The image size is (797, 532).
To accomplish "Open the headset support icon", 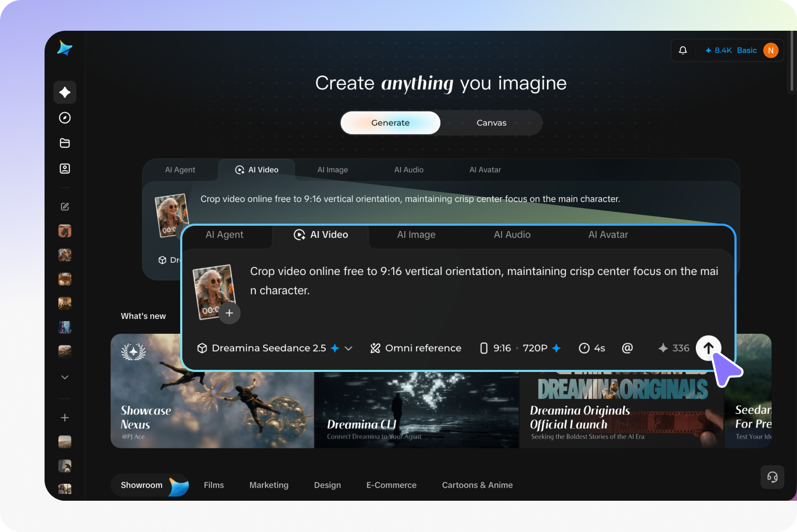I will [772, 477].
